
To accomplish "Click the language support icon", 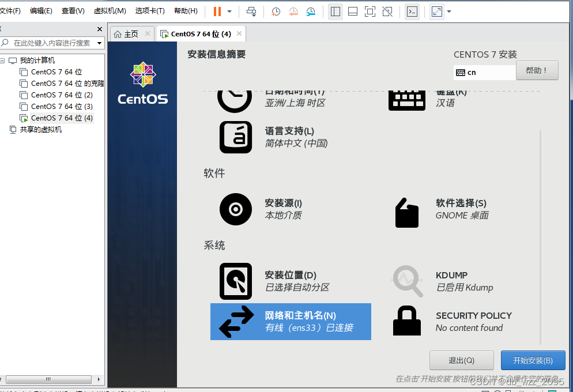I will click(x=236, y=137).
